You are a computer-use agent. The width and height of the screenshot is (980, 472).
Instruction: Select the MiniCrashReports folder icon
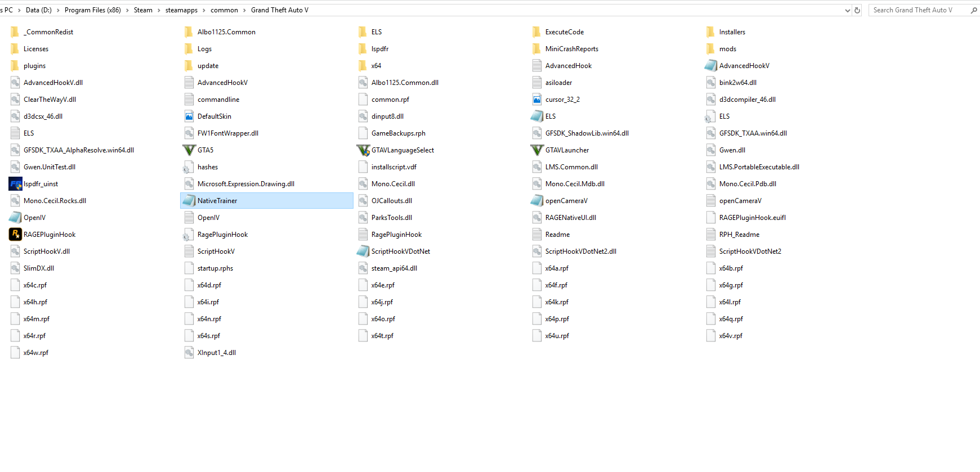[x=537, y=49]
